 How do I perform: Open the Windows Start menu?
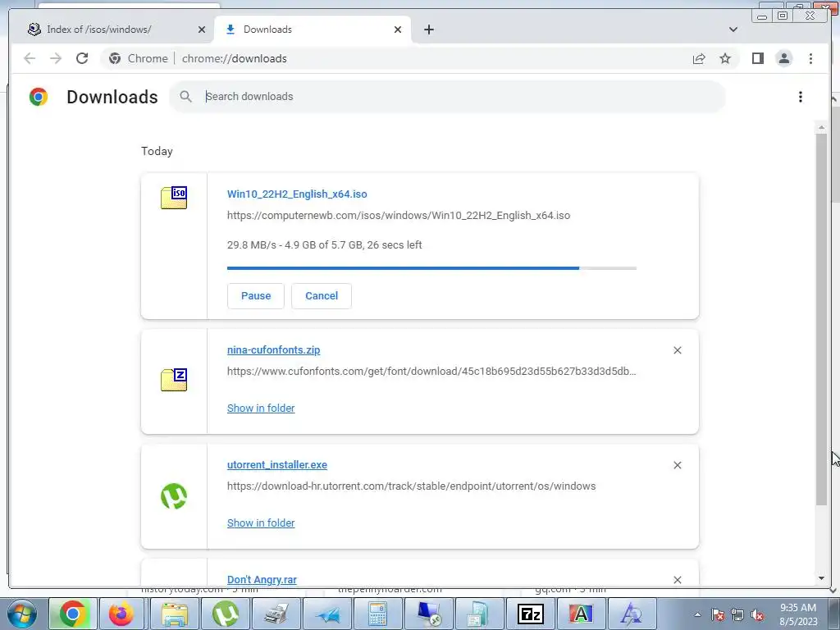click(21, 614)
